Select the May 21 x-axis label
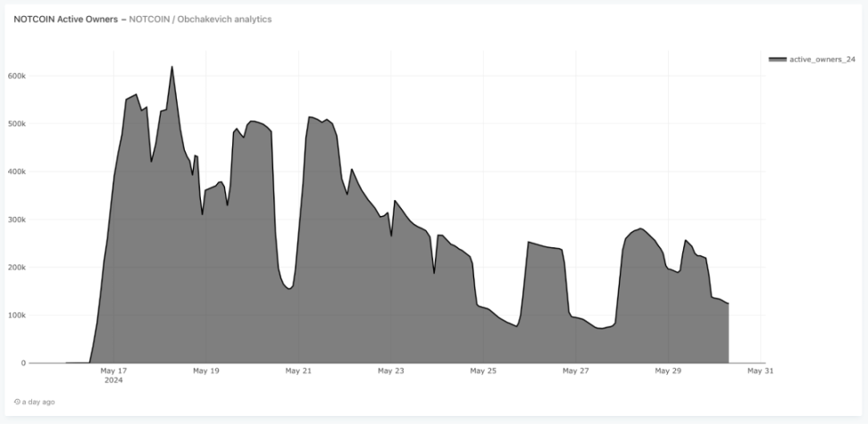 pyautogui.click(x=298, y=370)
